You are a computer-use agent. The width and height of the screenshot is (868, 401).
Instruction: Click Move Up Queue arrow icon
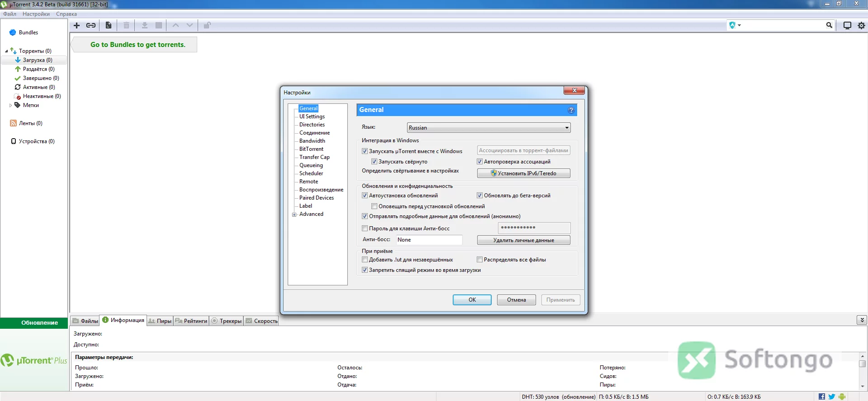pos(176,25)
